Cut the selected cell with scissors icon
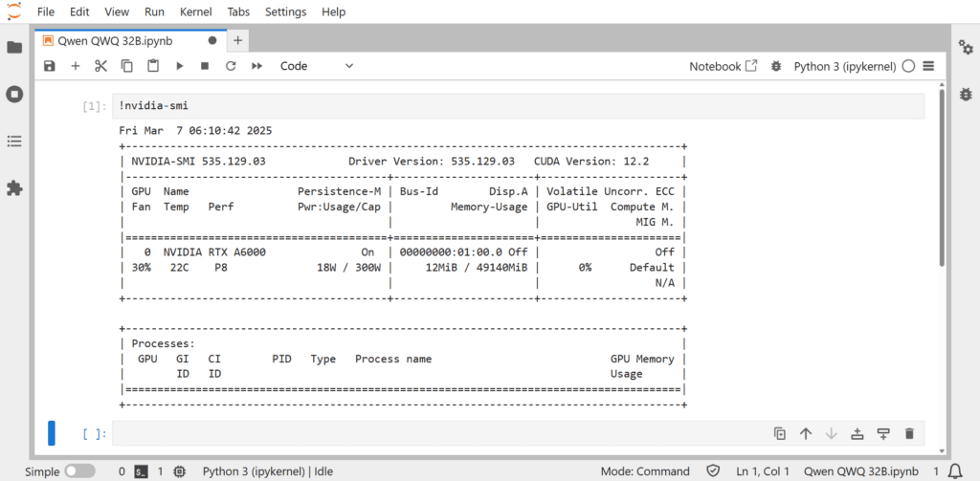Viewport: 980px width, 481px height. (100, 66)
